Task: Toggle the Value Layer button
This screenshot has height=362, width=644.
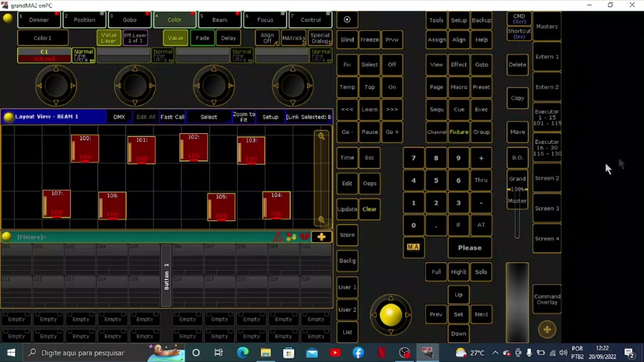Action: [x=109, y=38]
